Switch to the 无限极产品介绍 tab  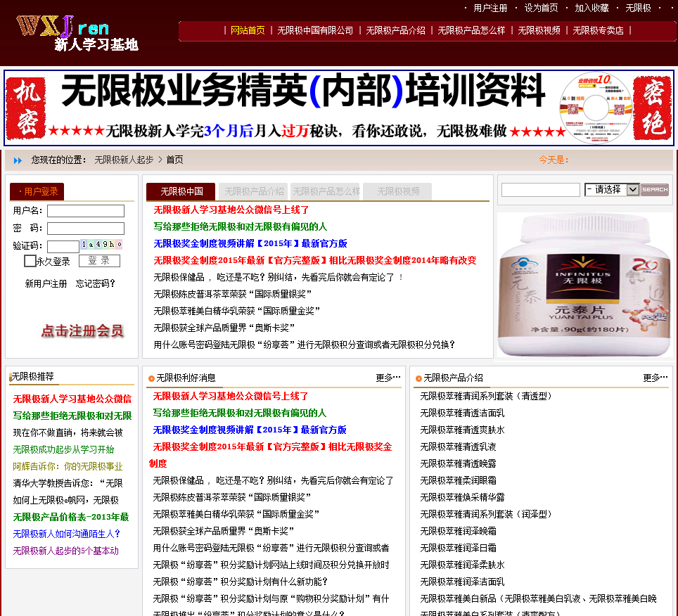254,191
